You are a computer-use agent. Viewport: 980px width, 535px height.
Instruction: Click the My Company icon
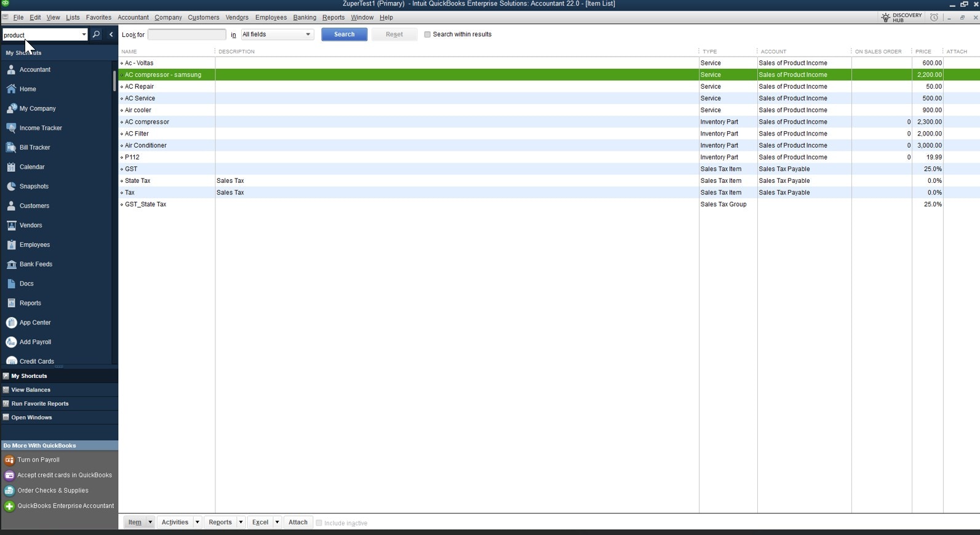(11, 108)
